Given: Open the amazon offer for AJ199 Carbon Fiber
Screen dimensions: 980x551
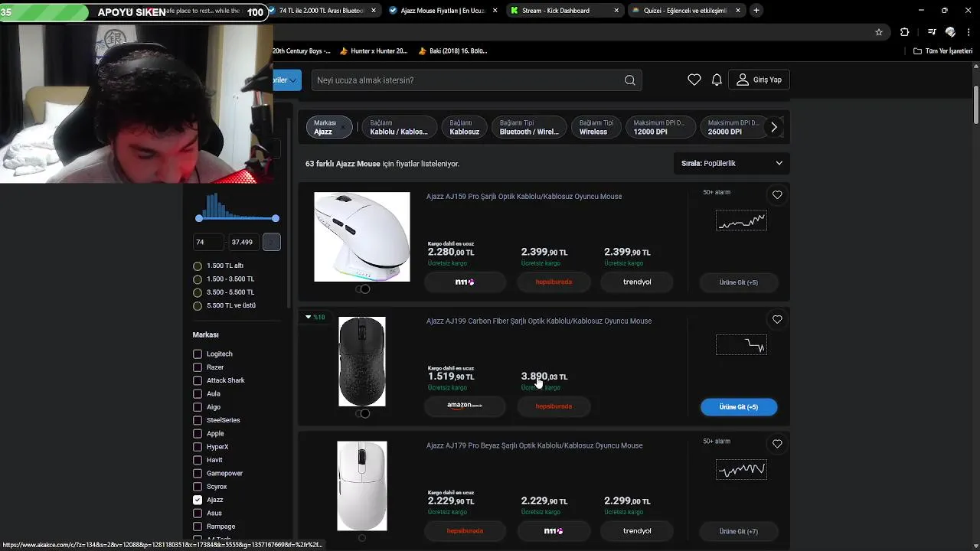Looking at the screenshot, I should click(x=465, y=406).
